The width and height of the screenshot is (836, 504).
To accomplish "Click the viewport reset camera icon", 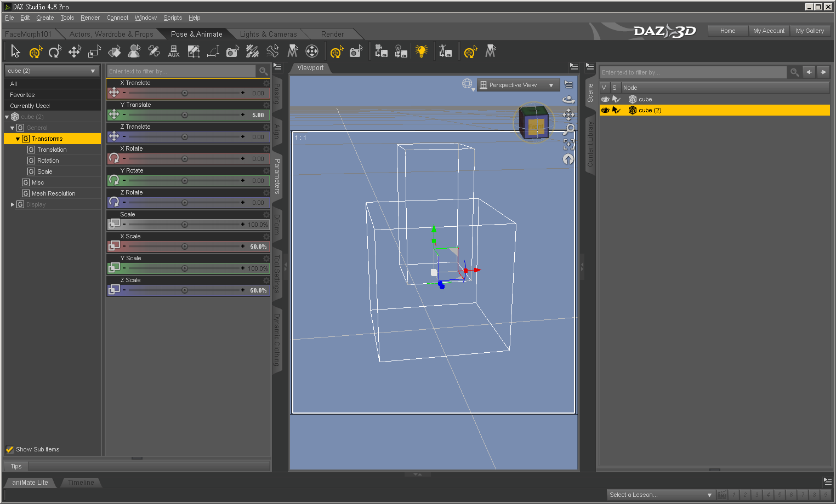I will (568, 159).
